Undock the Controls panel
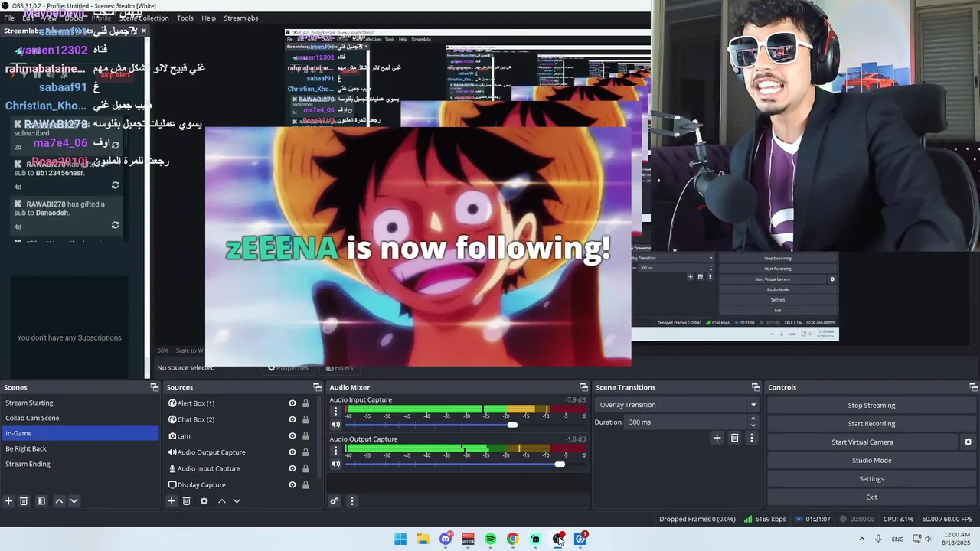 (x=973, y=387)
